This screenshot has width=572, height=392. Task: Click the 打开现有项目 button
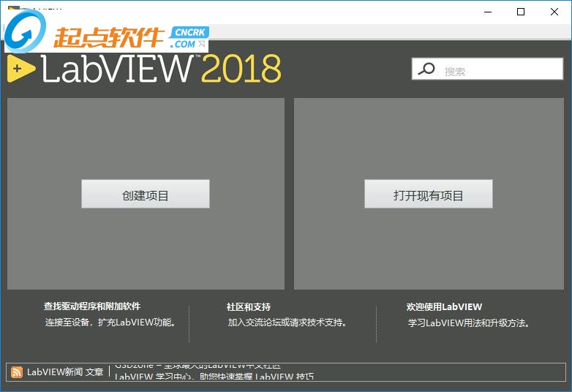tap(429, 194)
